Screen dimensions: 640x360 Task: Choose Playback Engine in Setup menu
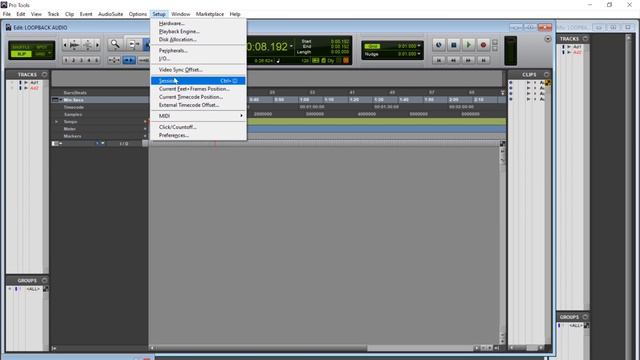point(198,31)
